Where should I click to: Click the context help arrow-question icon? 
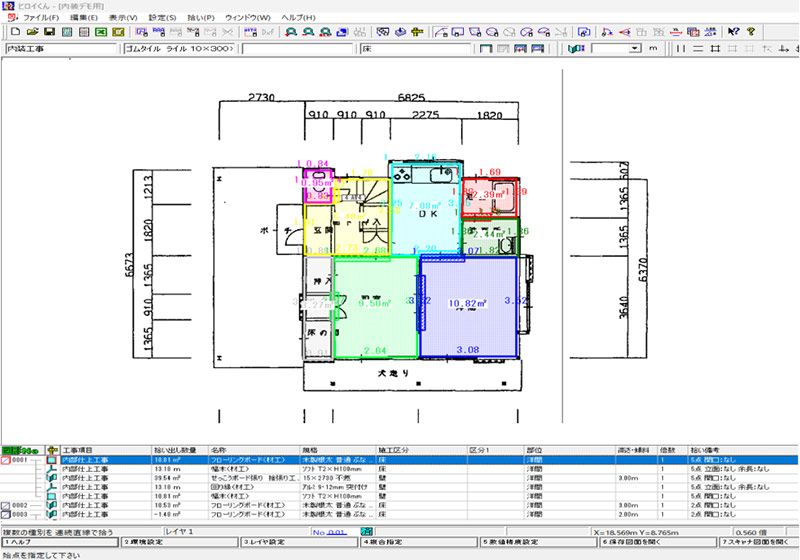[x=733, y=32]
